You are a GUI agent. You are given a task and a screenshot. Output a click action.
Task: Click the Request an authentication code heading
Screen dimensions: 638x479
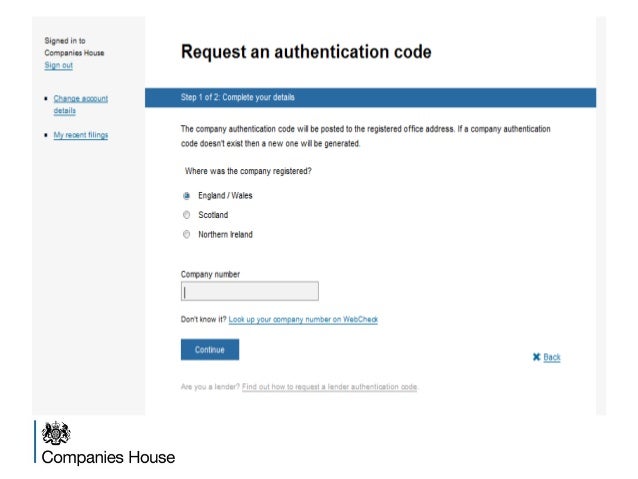[x=306, y=52]
